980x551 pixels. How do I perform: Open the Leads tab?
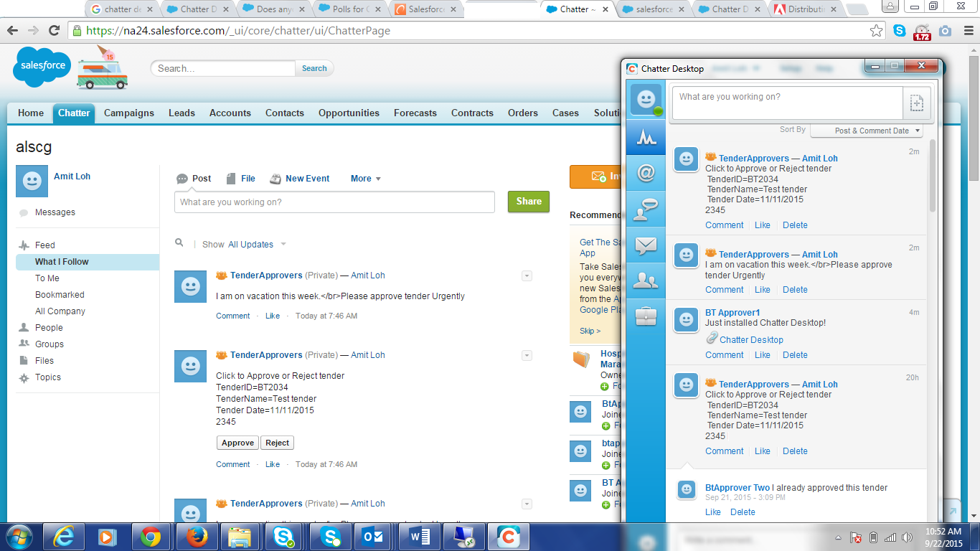tap(182, 113)
